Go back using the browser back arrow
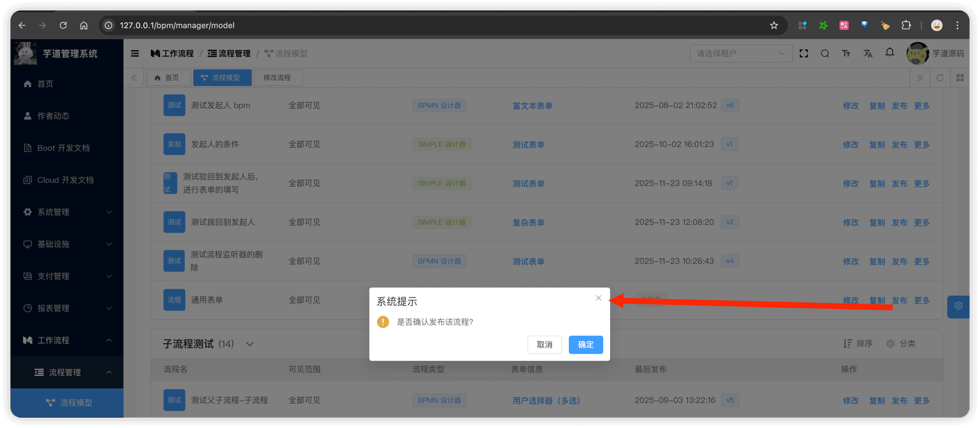 [x=22, y=25]
